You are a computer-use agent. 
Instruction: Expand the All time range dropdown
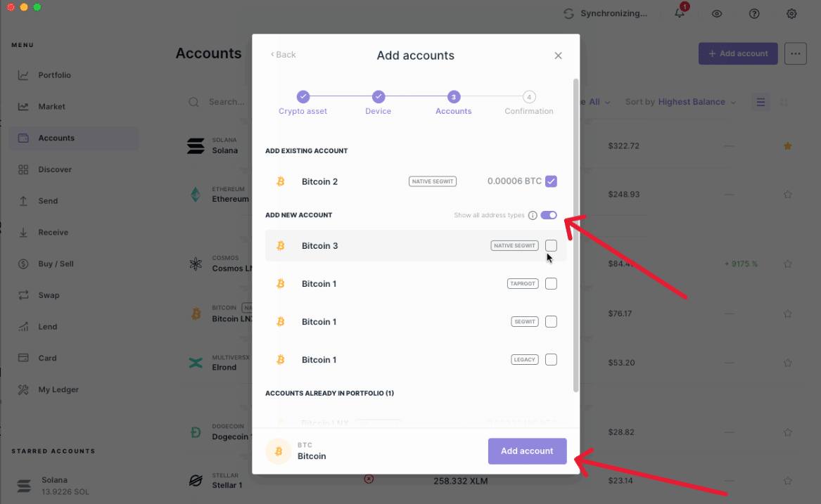point(599,102)
